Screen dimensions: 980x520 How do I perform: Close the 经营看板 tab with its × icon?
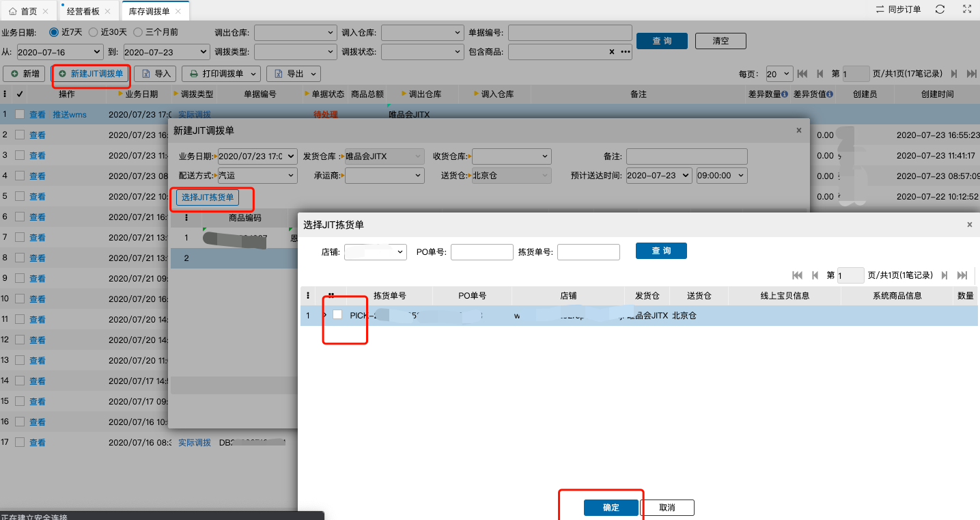[x=107, y=12]
